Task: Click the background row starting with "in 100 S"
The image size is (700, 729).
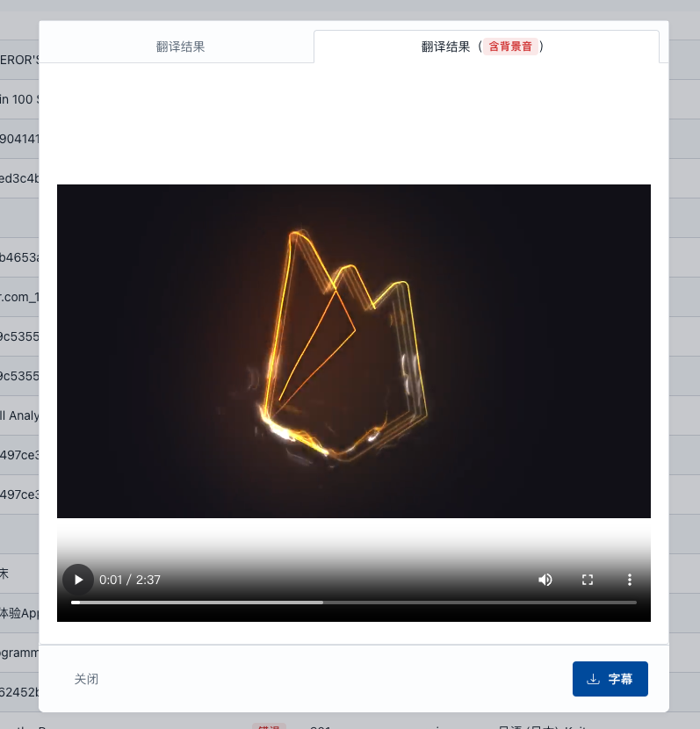Action: (x=18, y=99)
